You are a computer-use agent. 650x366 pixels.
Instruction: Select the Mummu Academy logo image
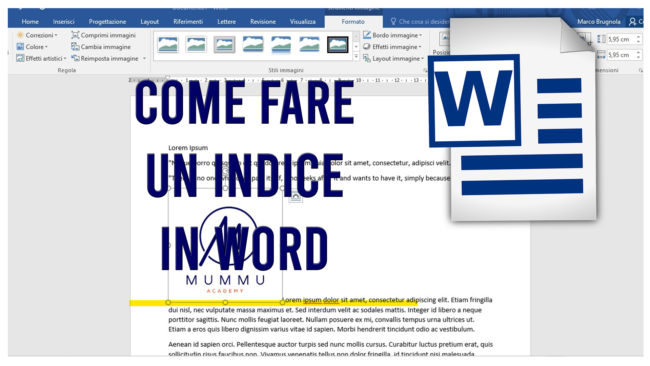(225, 245)
